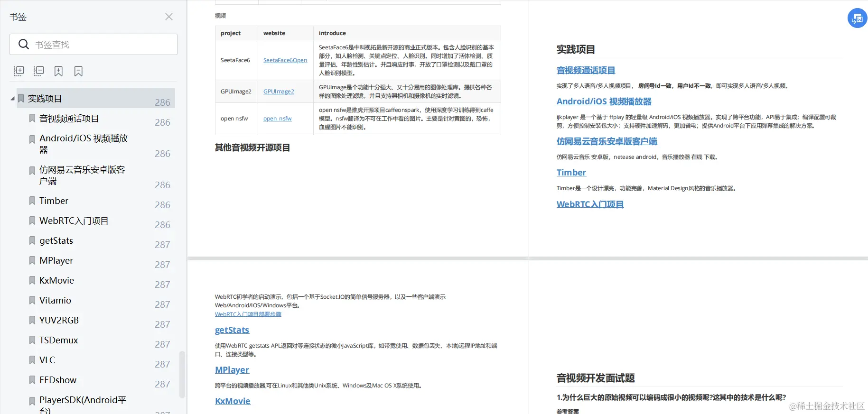Open bookmark WebRTC入门项目 in the sidebar
This screenshot has height=414, width=868.
pyautogui.click(x=74, y=221)
